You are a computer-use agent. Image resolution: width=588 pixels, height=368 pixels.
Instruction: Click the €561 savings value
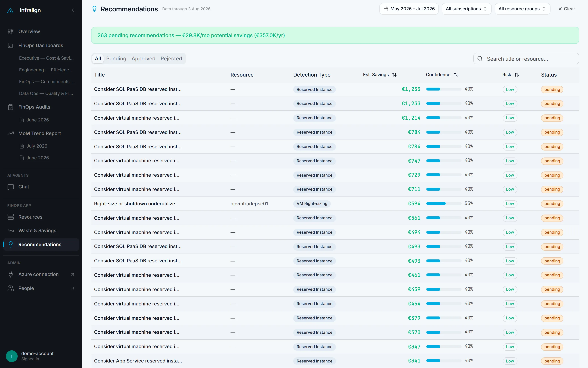coord(414,218)
